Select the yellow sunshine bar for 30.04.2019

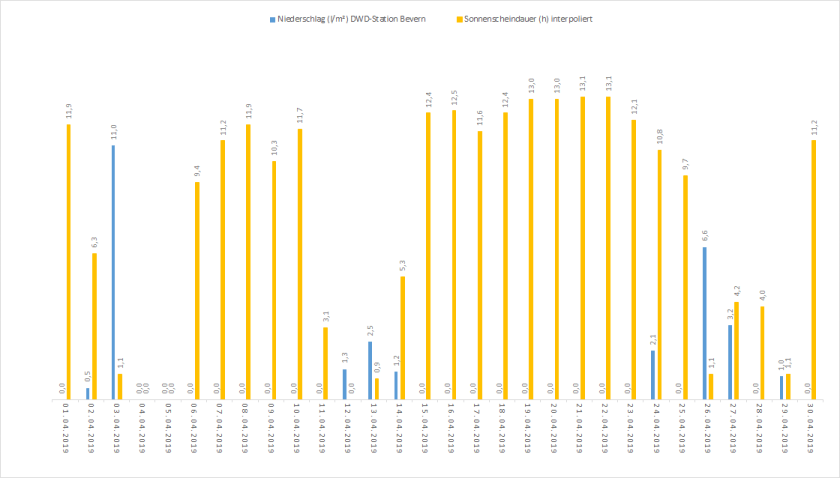pos(813,268)
